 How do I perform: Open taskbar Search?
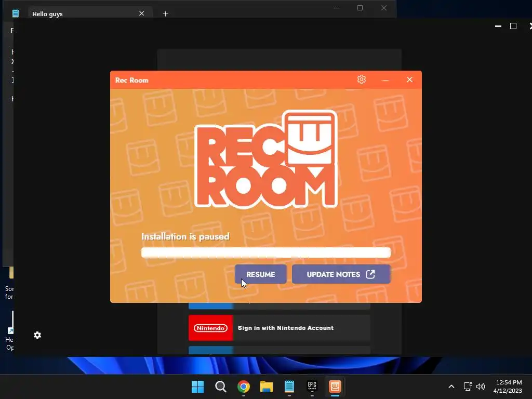click(x=220, y=387)
